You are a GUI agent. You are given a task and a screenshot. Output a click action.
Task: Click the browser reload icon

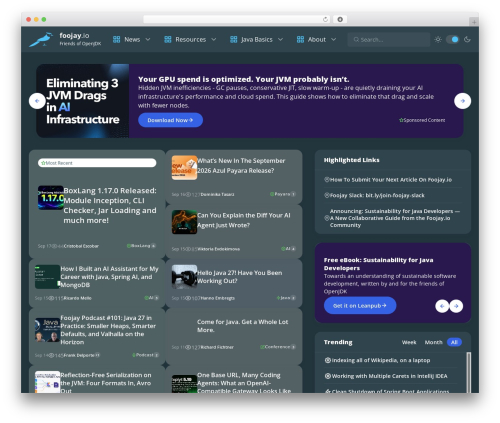coord(325,19)
